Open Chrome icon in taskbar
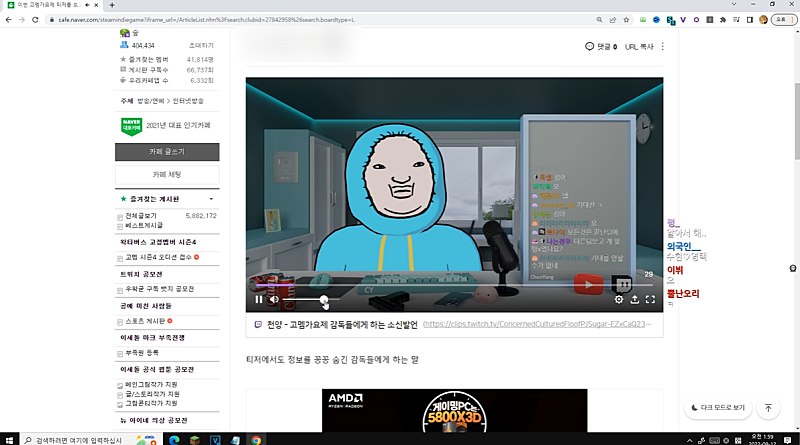This screenshot has width=800, height=445. (256, 439)
